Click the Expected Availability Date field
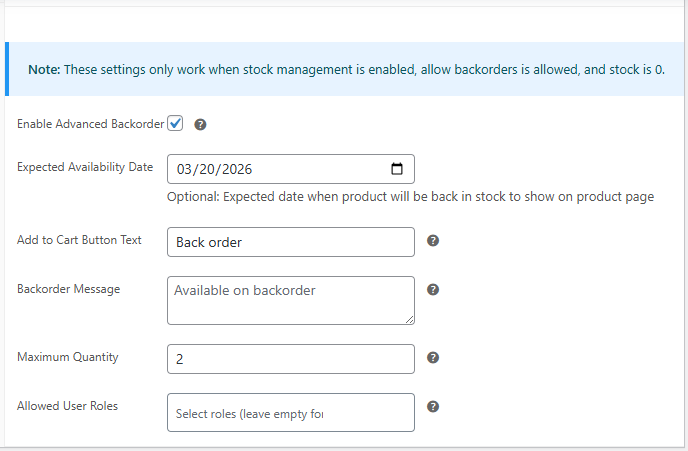Viewport: 688px width, 451px height. tap(290, 169)
